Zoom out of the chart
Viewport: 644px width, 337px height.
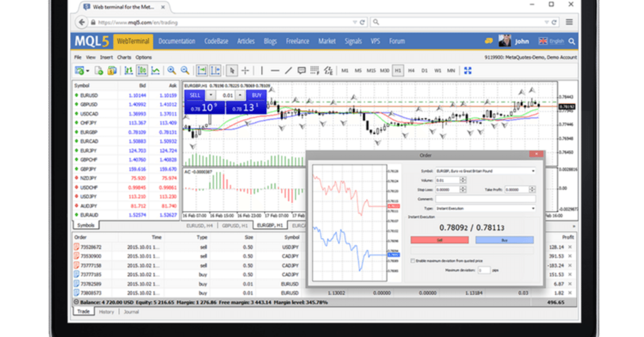[x=184, y=70]
